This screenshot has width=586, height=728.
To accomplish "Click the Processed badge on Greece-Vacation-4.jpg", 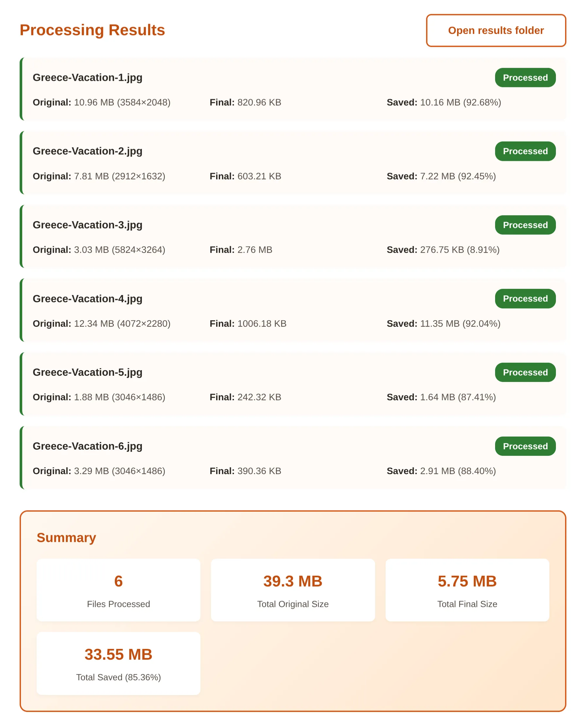I will (x=525, y=299).
